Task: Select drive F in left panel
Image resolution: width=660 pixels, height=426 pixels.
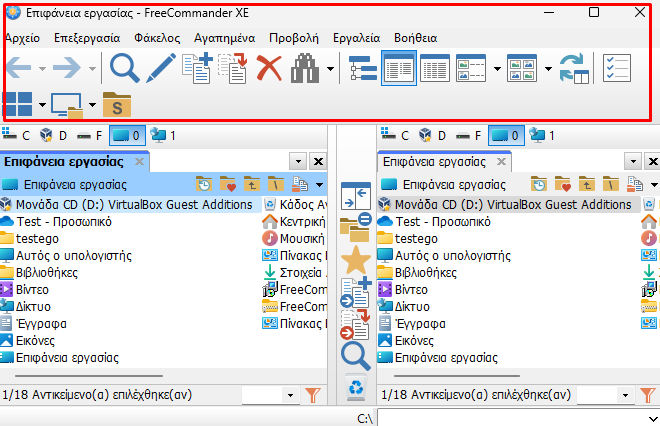Action: click(x=90, y=135)
